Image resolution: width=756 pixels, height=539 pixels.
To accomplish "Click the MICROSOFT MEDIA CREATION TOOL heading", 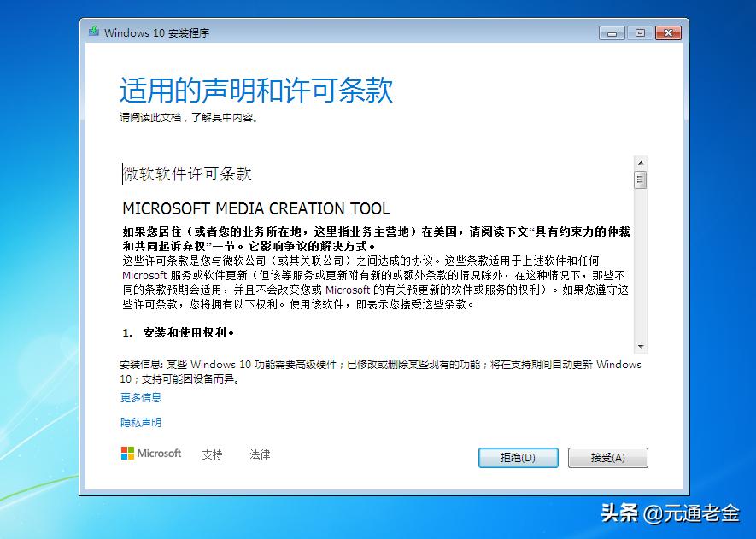I will click(256, 208).
